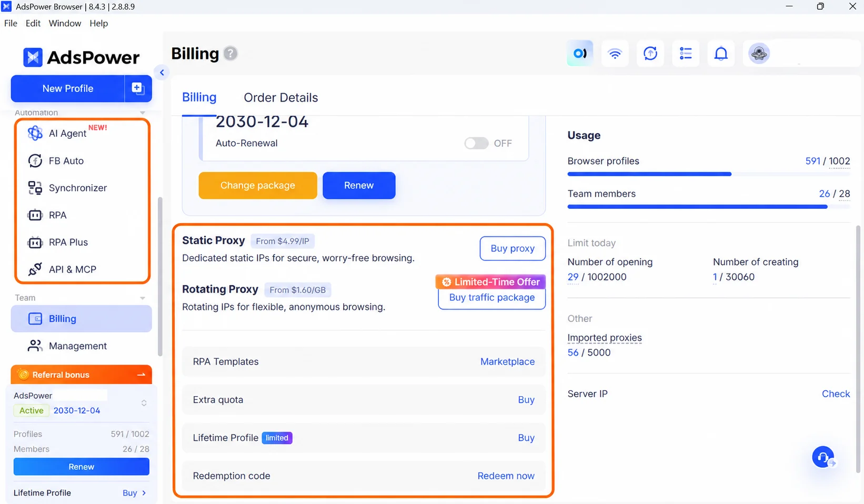
Task: Click Redeem now for Redemption code
Action: click(506, 476)
